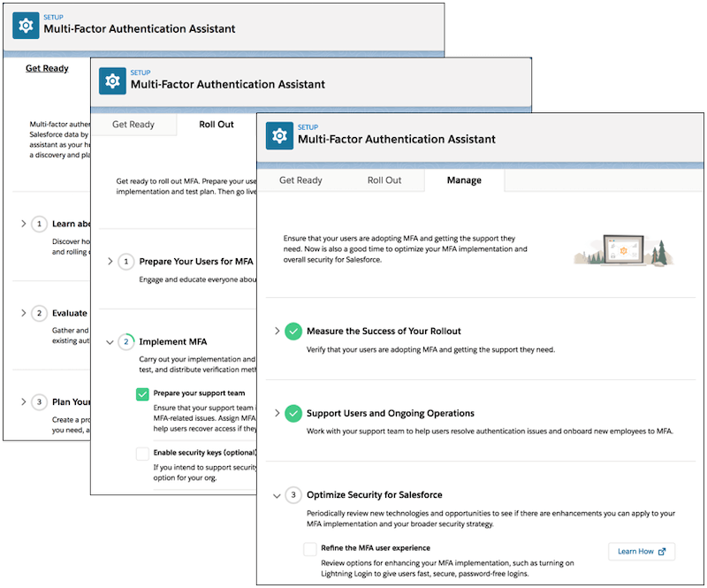
Task: Open the Learn How link for refining MFA
Action: tap(642, 552)
